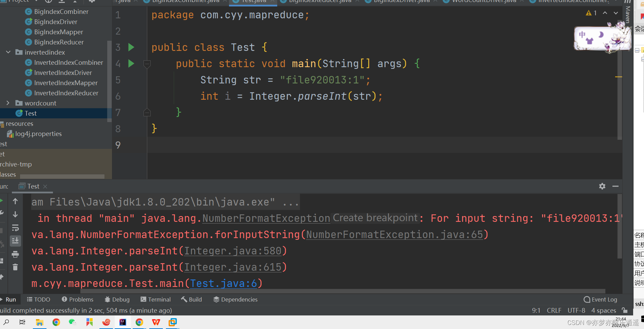Screen dimensions: 644x329
Task: Hide the Run tool window
Action: (x=615, y=186)
